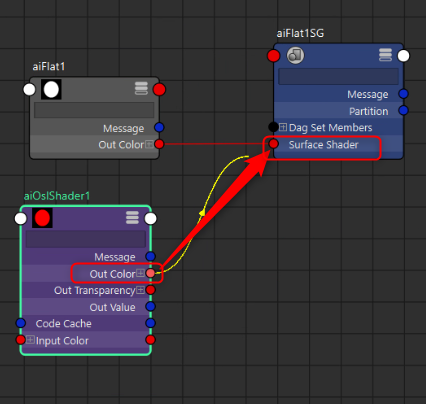This screenshot has width=426, height=404.
Task: Click Dag Set Members black input port
Action: (273, 127)
